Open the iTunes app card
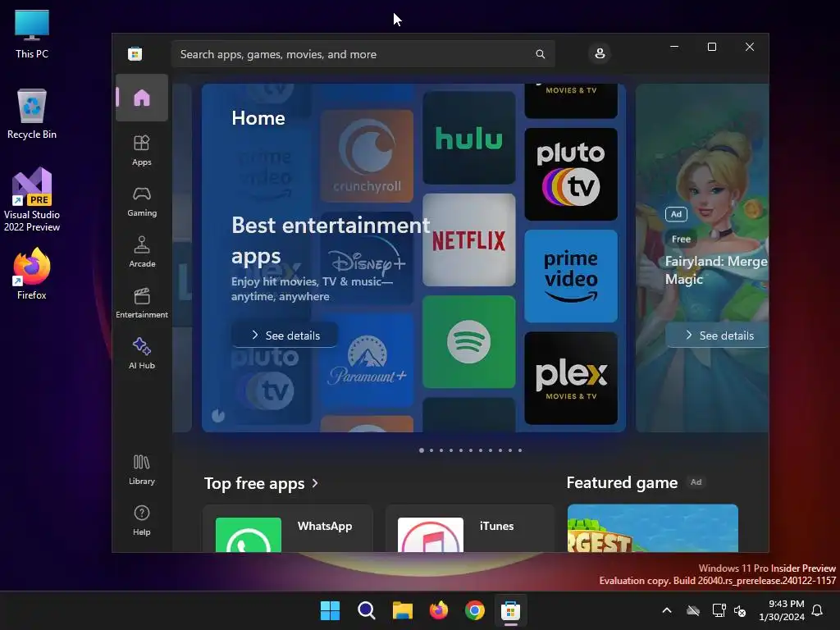 470,528
